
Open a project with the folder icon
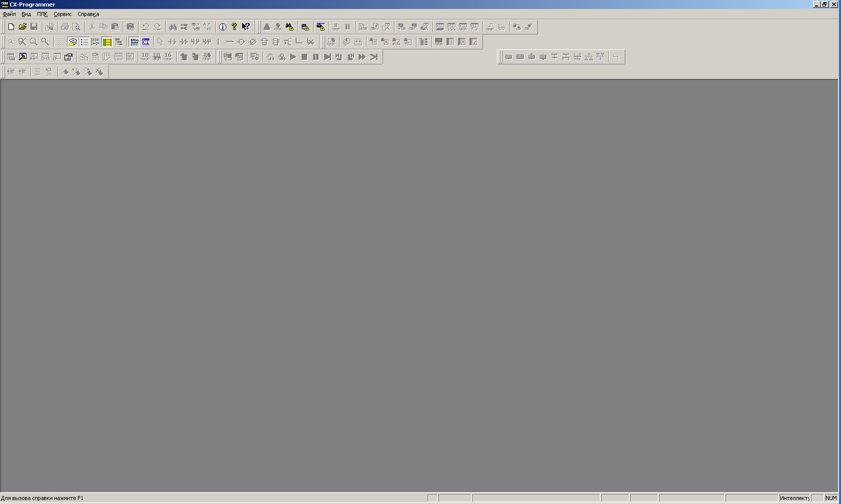pyautogui.click(x=22, y=27)
